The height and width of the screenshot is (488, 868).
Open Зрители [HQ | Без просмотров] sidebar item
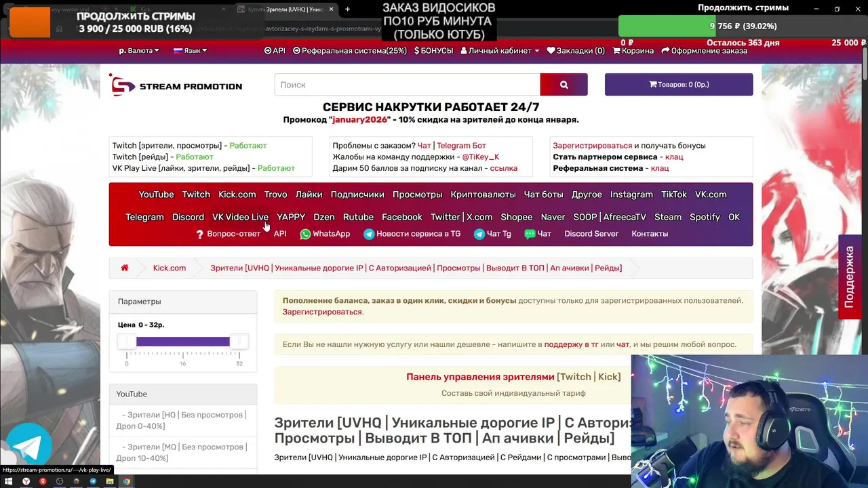(x=184, y=420)
